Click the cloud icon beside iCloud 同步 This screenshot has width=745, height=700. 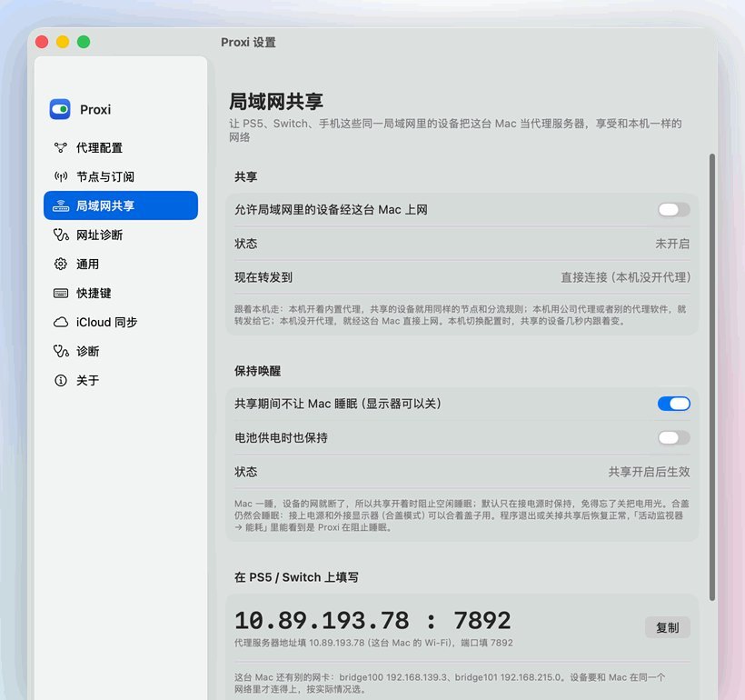(x=60, y=323)
